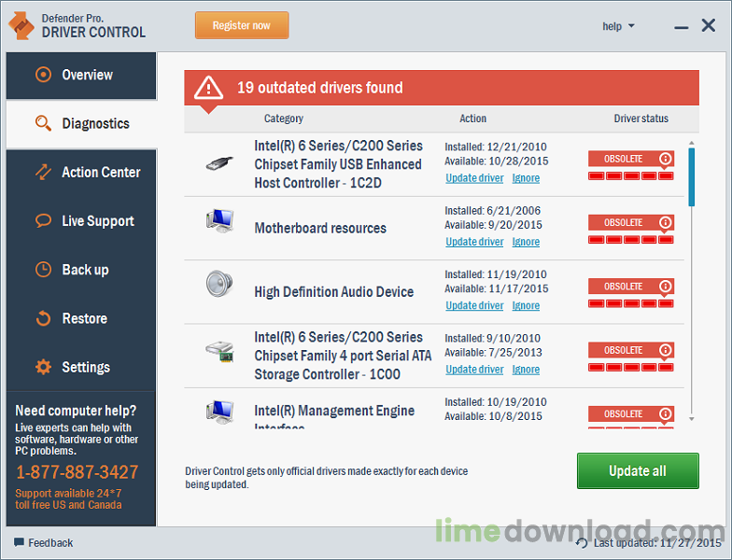Ignore the Motherboard resources update
This screenshot has width=732, height=560.
point(526,242)
